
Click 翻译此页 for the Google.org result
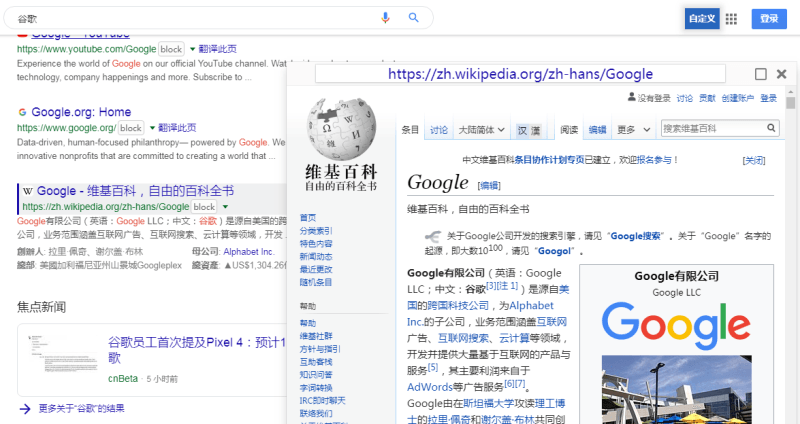(x=177, y=128)
